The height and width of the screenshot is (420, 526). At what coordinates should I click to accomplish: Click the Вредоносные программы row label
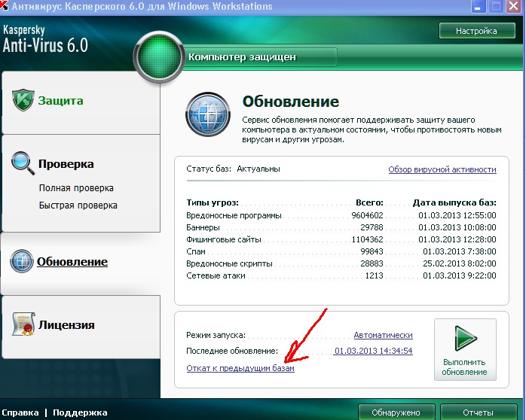(x=234, y=215)
